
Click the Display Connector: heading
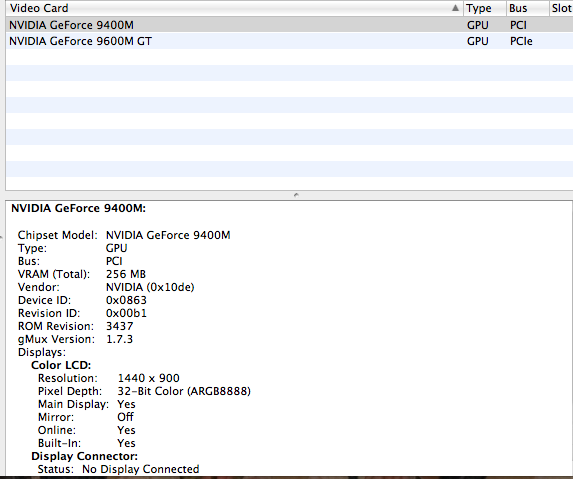pyautogui.click(x=84, y=456)
